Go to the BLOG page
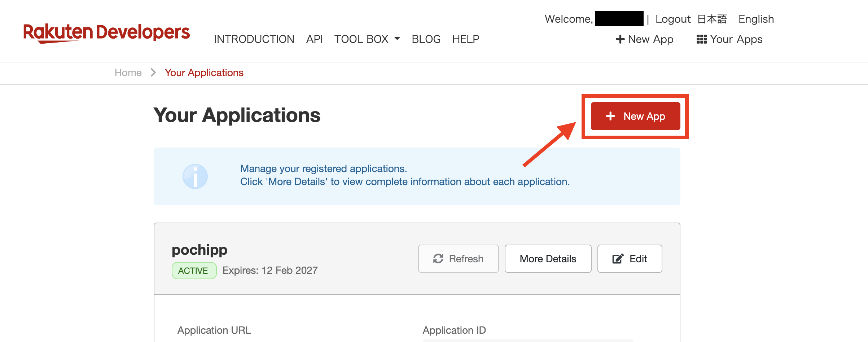Screen dimensions: 868x342 [x=426, y=39]
